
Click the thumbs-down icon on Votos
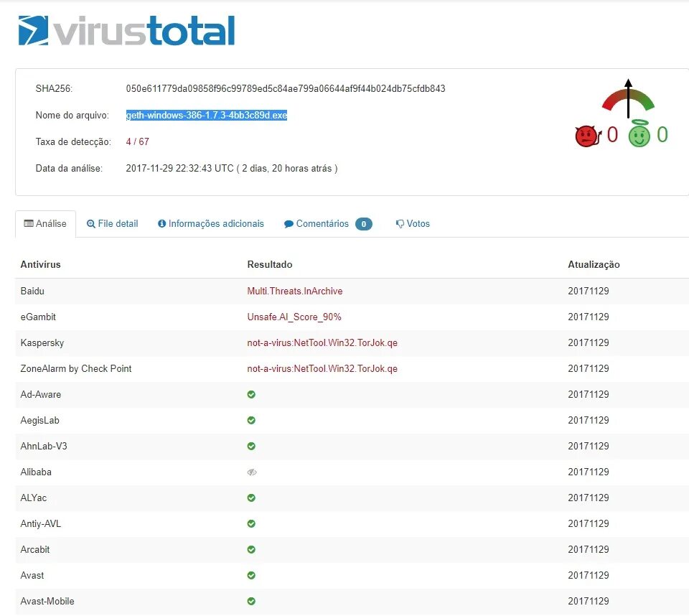click(400, 224)
